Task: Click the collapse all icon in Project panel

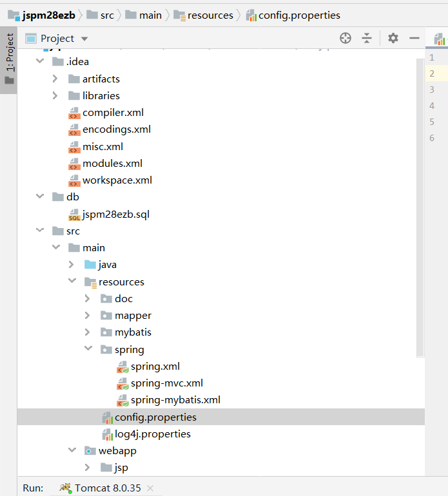Action: click(367, 39)
